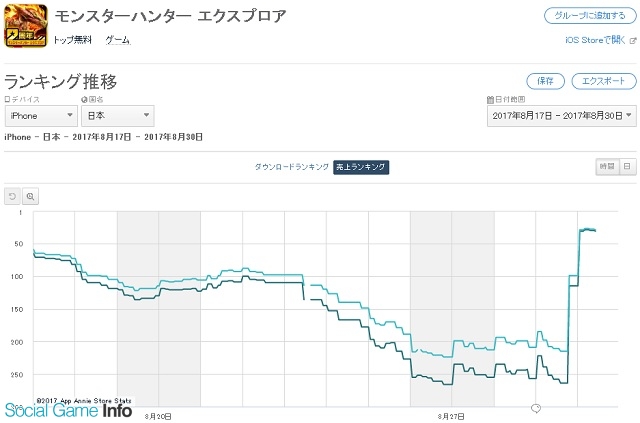The image size is (640, 423).
Task: Show the ダウンロードランキング download ranking
Action: pos(291,167)
